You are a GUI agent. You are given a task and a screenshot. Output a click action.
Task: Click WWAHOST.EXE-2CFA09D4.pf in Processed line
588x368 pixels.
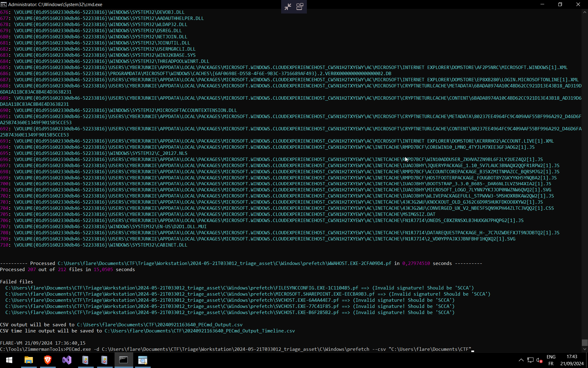pos(360,263)
